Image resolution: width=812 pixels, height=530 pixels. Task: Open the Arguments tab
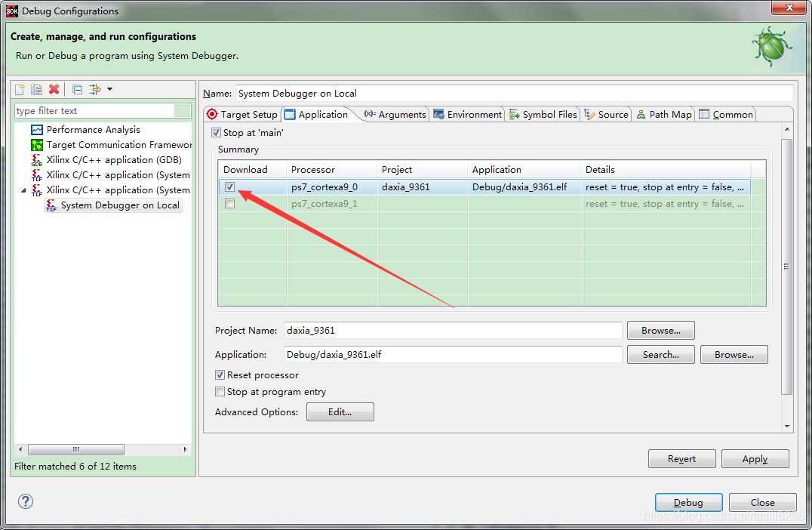pyautogui.click(x=395, y=114)
